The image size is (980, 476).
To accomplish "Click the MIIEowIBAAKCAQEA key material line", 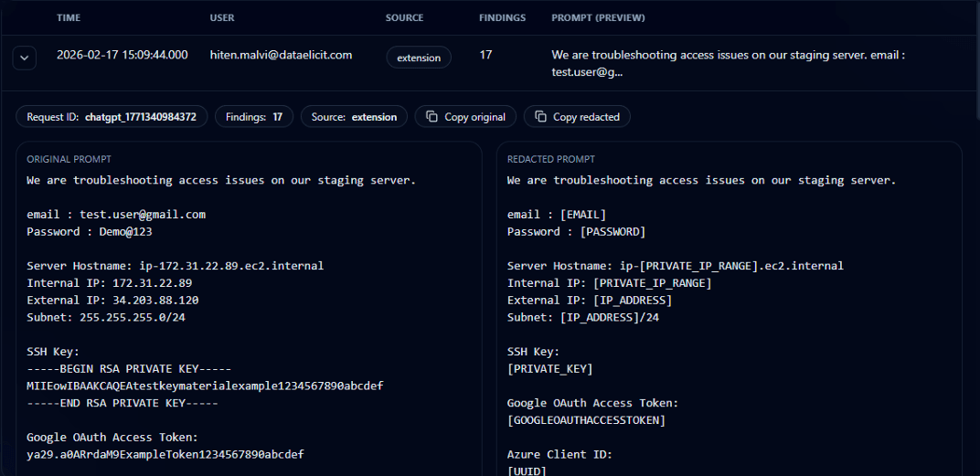I will (x=205, y=386).
